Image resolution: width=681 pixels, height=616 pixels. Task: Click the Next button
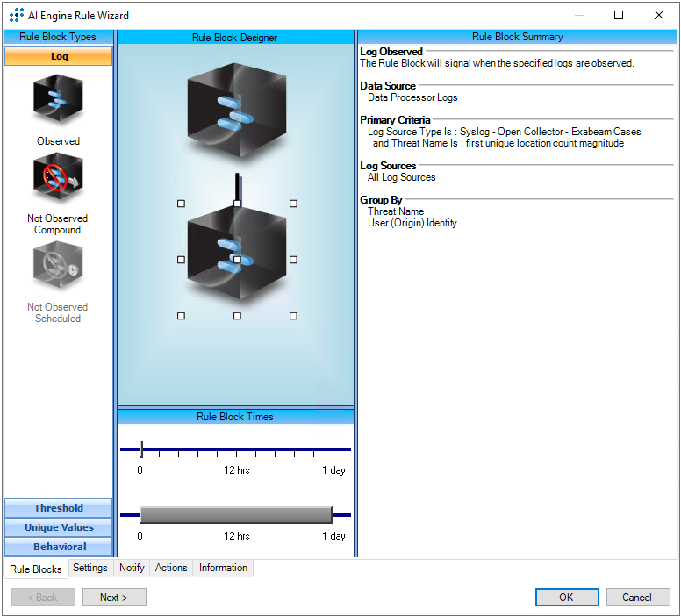114,598
